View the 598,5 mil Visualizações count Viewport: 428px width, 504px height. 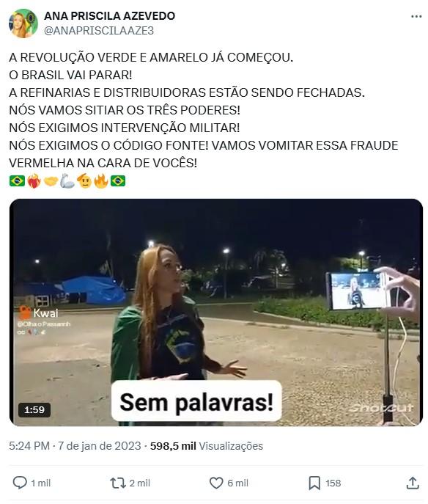[x=207, y=446]
